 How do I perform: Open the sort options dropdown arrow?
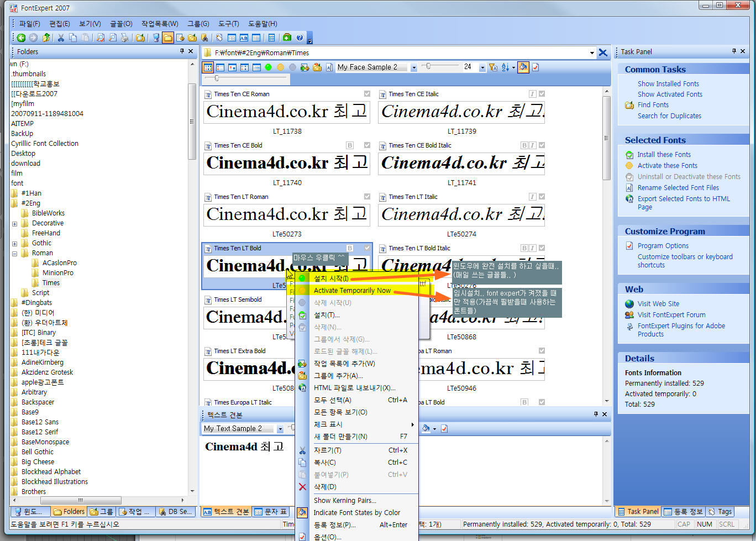point(513,67)
